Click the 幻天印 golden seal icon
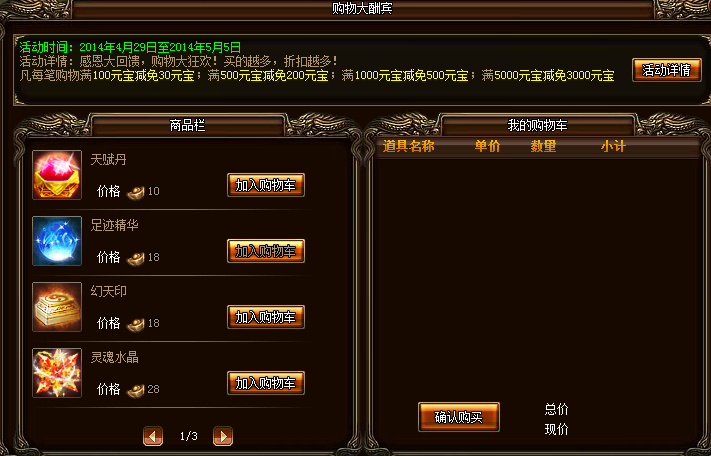711x456 pixels. 57,307
